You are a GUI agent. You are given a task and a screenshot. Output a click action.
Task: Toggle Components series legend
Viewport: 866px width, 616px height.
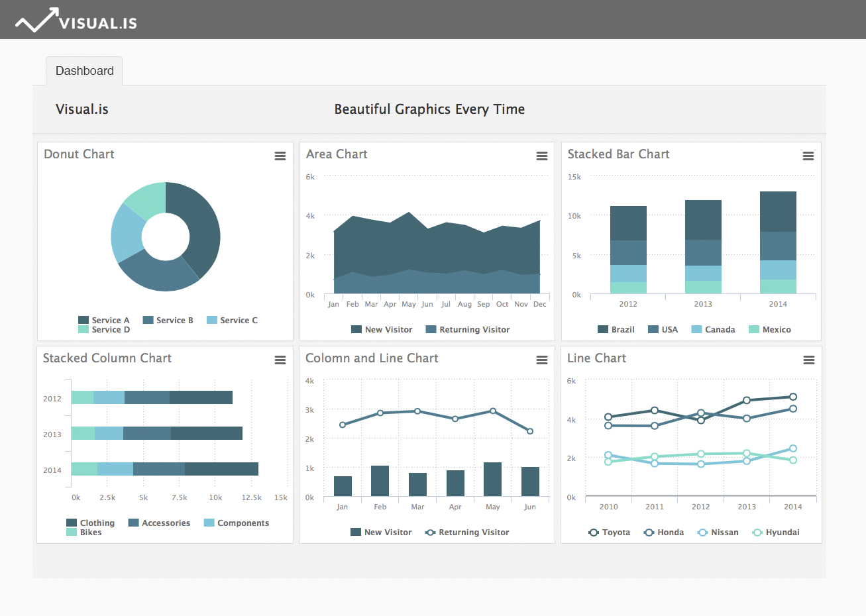click(237, 523)
